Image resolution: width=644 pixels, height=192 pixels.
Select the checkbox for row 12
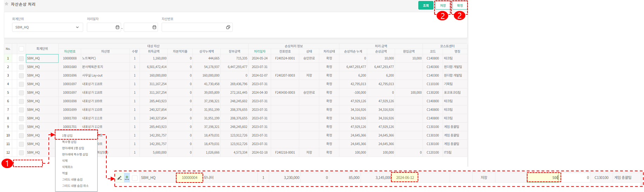click(21, 153)
